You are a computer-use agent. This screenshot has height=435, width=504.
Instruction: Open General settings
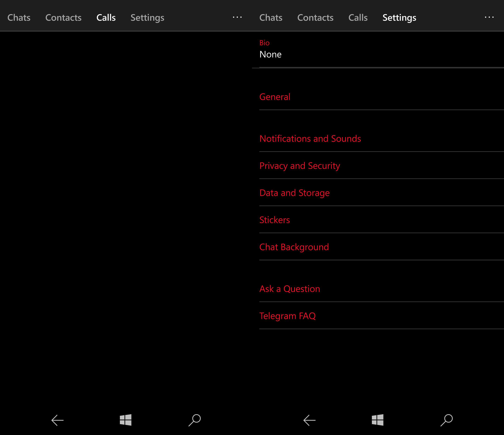pyautogui.click(x=382, y=97)
